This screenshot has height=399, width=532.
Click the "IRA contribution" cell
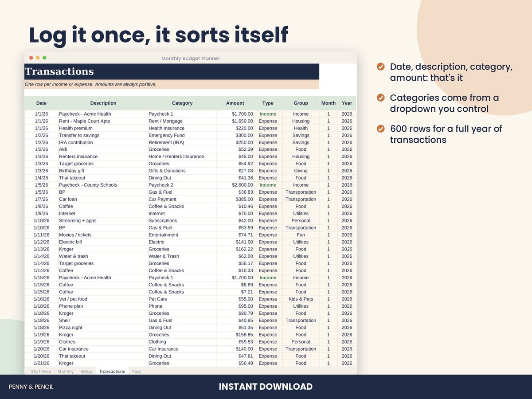pyautogui.click(x=103, y=142)
